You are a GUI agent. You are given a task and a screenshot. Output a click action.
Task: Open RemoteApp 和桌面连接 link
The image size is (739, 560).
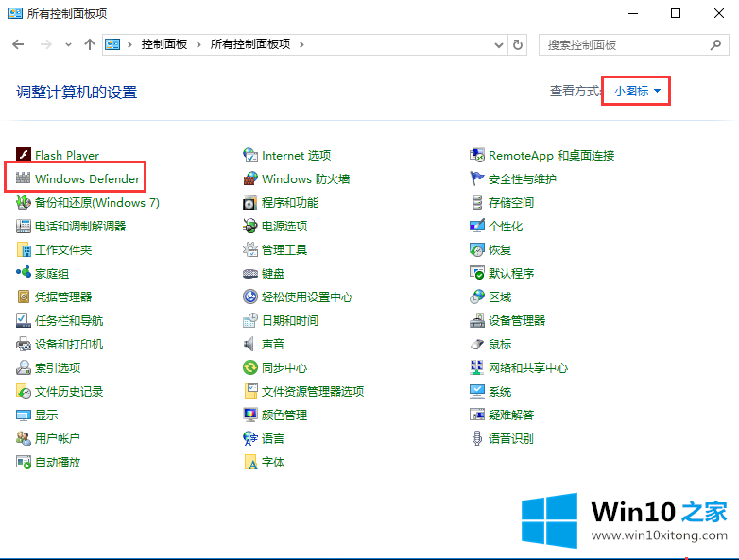pos(551,155)
